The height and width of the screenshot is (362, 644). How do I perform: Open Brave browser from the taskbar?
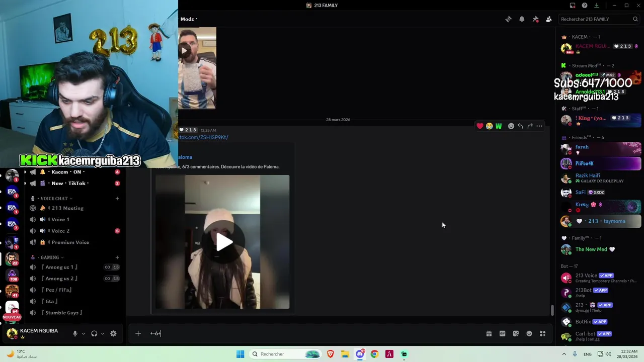click(x=331, y=354)
